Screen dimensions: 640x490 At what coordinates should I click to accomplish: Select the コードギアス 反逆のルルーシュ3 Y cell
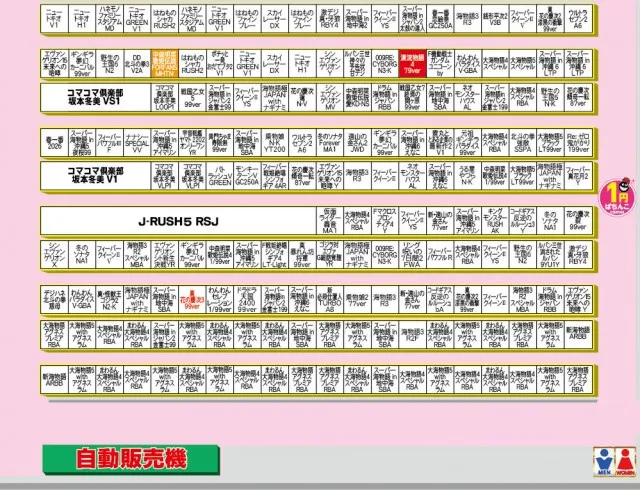(x=522, y=221)
